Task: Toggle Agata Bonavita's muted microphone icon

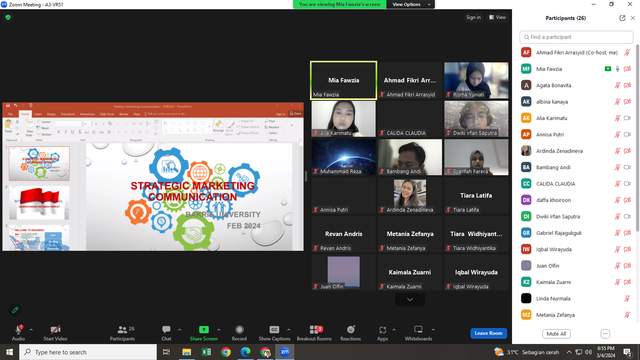Action: tap(618, 85)
